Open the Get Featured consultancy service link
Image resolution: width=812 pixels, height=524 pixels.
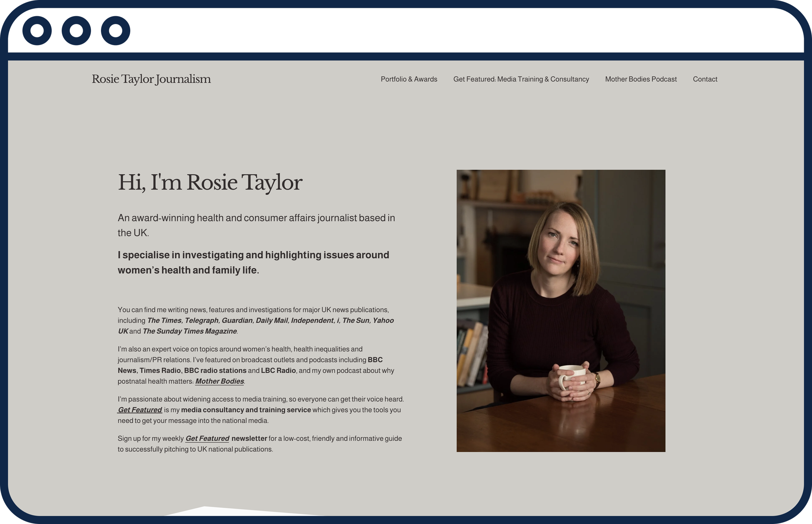[x=140, y=410]
